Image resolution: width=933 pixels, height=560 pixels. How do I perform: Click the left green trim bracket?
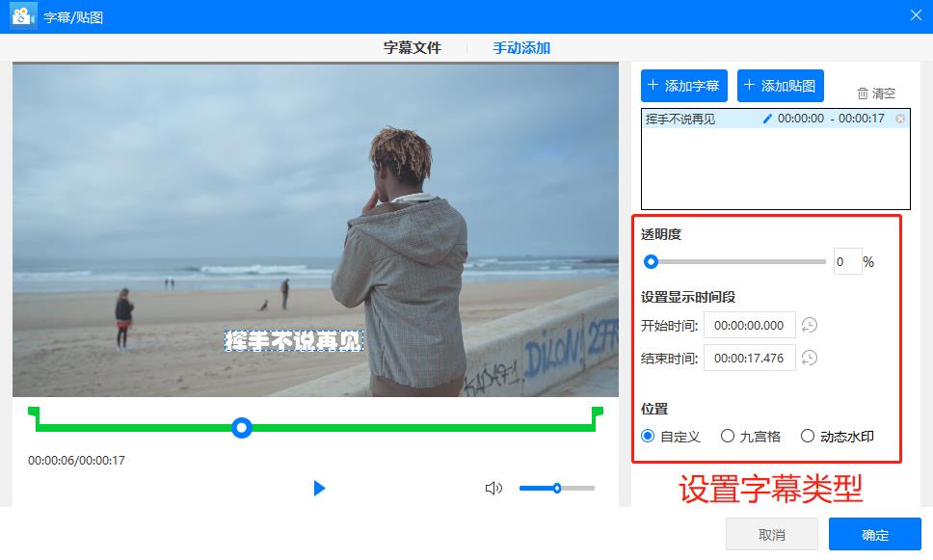[35, 418]
